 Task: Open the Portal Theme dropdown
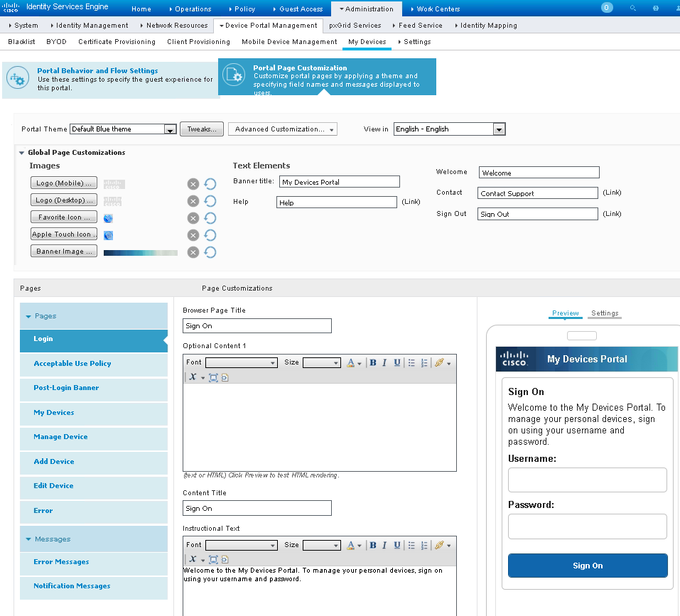click(x=123, y=129)
